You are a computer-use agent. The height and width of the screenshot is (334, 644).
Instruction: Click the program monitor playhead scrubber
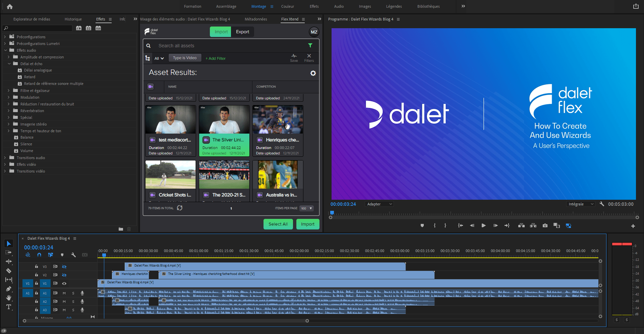[332, 213]
